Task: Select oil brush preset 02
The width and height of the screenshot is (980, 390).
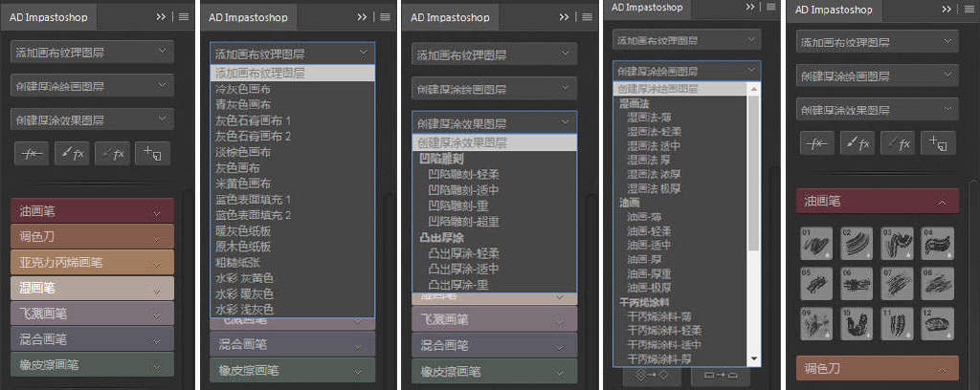Action: (x=857, y=243)
